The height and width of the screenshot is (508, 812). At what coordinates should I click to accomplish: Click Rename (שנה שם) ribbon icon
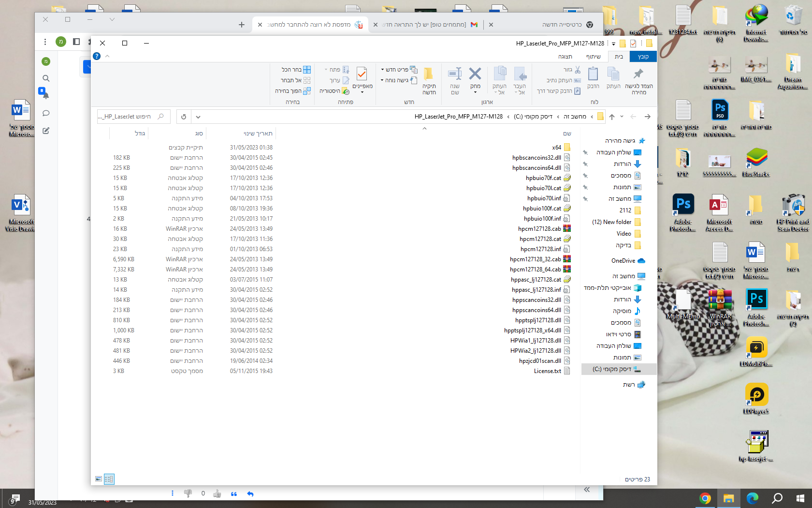455,80
